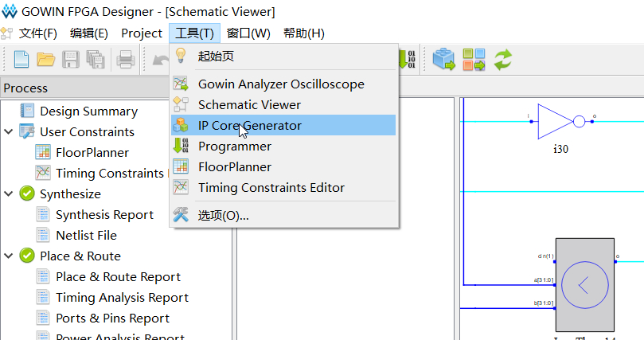The width and height of the screenshot is (644, 340).
Task: Click the green refresh arrows icon
Action: tap(503, 60)
